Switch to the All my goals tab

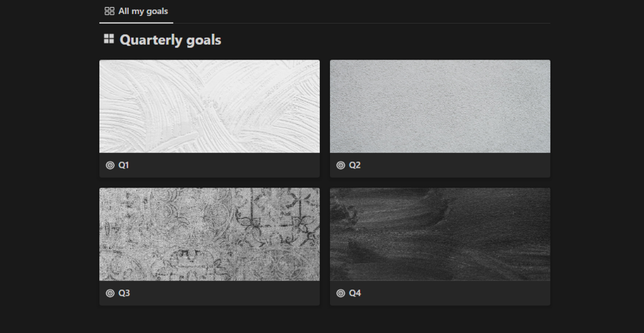[x=136, y=11]
